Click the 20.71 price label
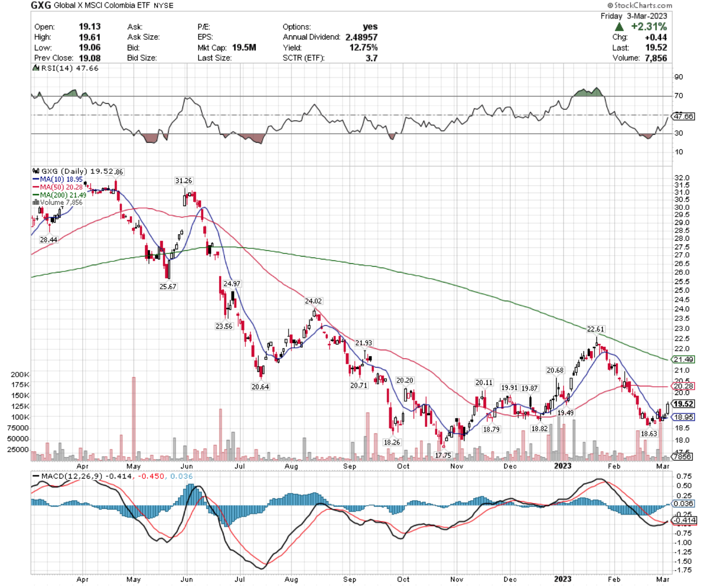Viewport: 705px width, 588px height. (359, 385)
